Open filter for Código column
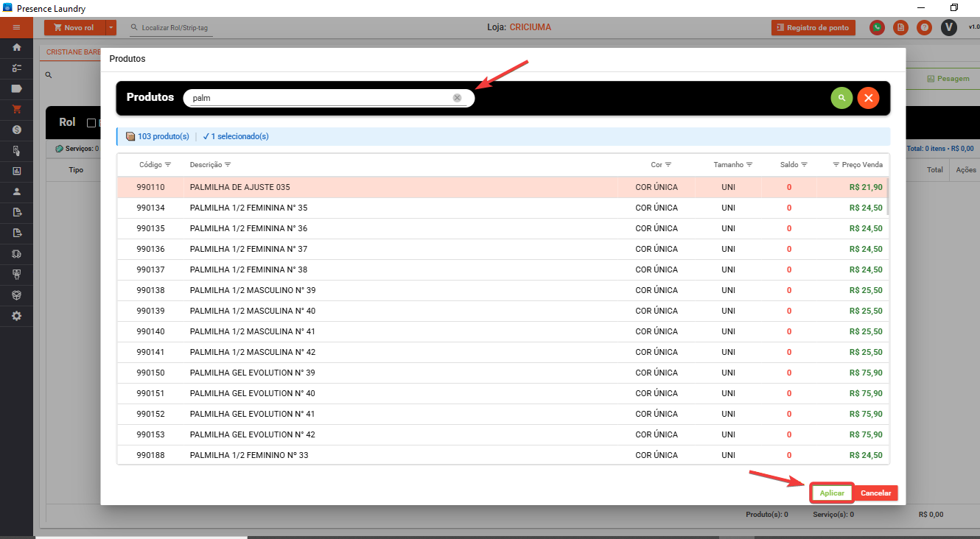Viewport: 980px width, 539px height. pos(168,164)
